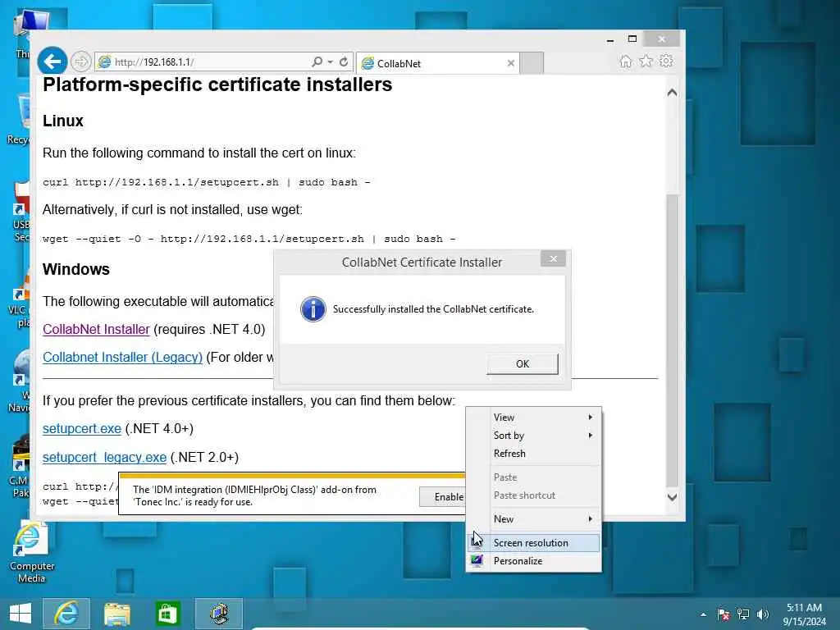Minimize the Internet Explorer window

(x=610, y=40)
